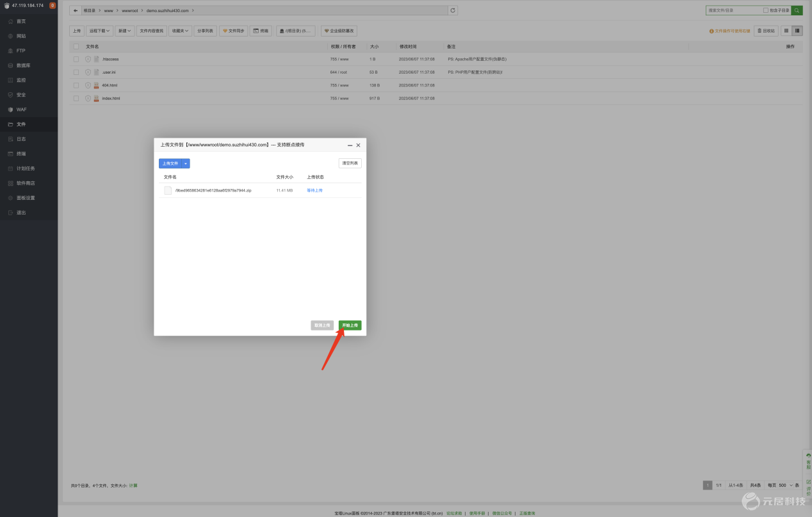Open the 新建 new dropdown
This screenshot has width=812, height=517.
click(x=125, y=31)
